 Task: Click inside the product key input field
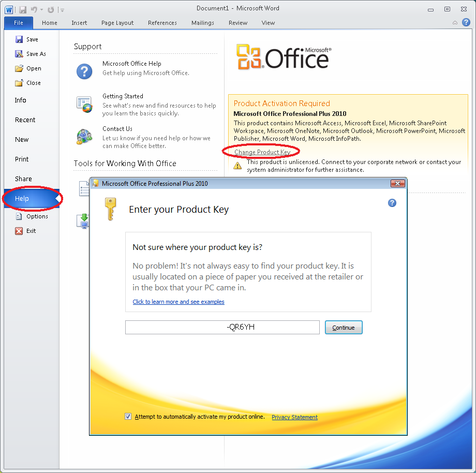coord(222,327)
